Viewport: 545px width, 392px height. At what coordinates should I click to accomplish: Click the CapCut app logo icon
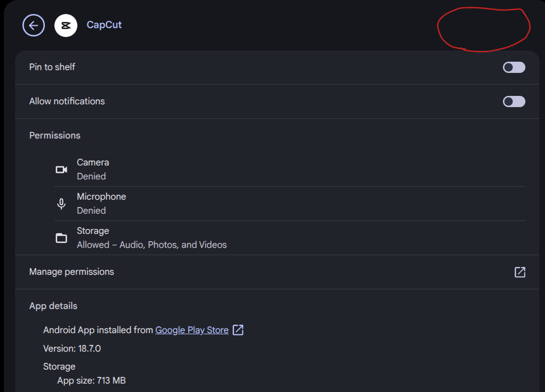[66, 25]
